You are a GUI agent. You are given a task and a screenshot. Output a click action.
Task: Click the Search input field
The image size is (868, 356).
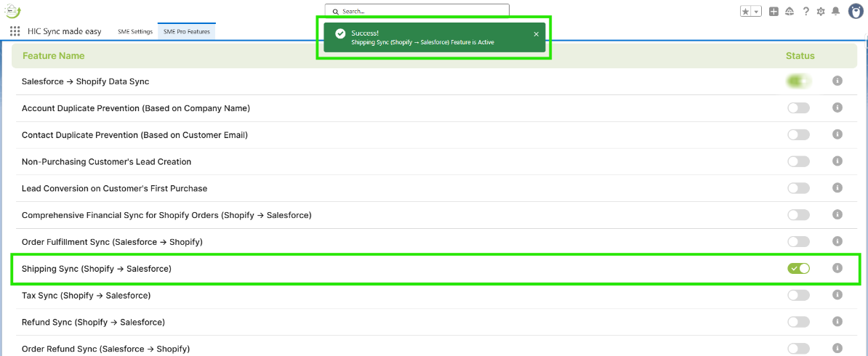tap(417, 10)
